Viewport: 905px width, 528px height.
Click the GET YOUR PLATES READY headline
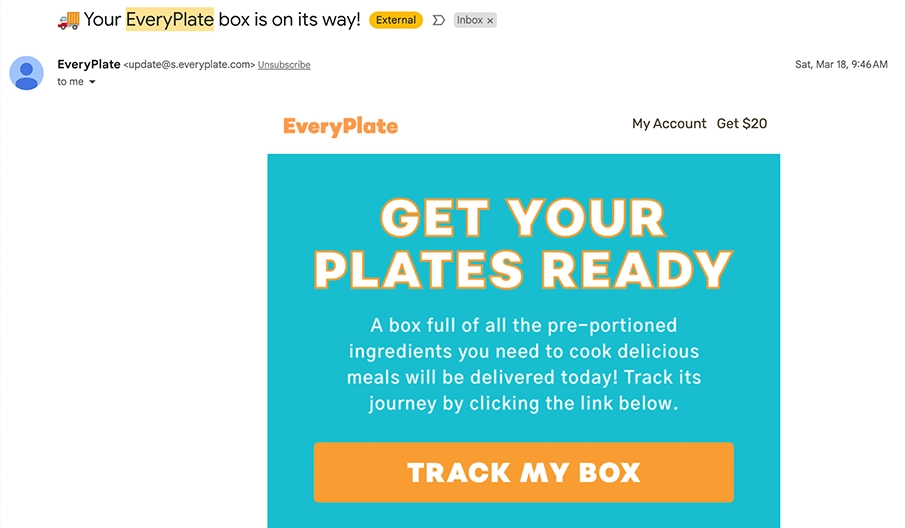tap(523, 244)
